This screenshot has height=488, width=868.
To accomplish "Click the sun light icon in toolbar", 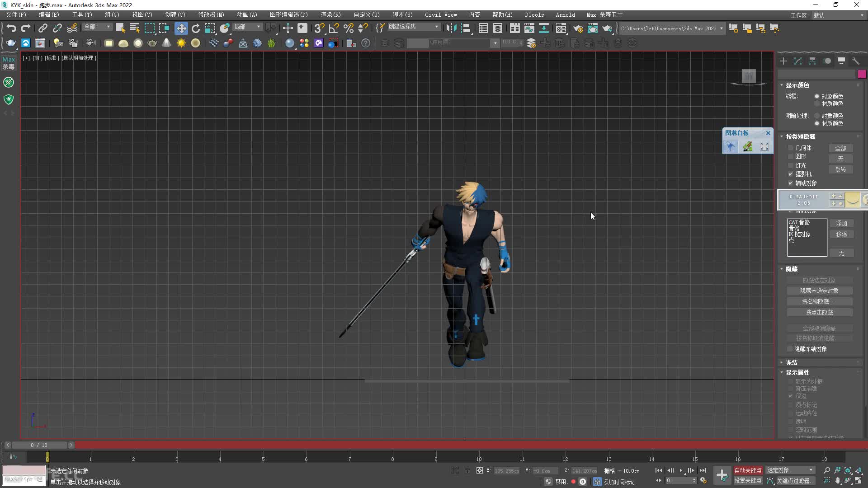I will point(181,43).
